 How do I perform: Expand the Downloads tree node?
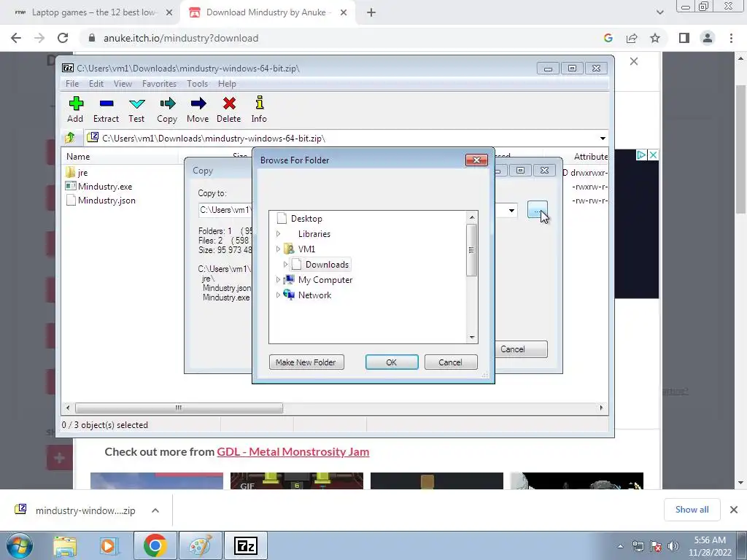[x=285, y=264]
